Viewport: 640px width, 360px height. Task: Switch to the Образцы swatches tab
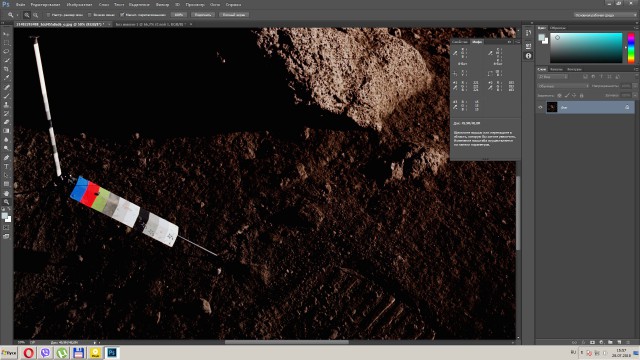pyautogui.click(x=558, y=28)
